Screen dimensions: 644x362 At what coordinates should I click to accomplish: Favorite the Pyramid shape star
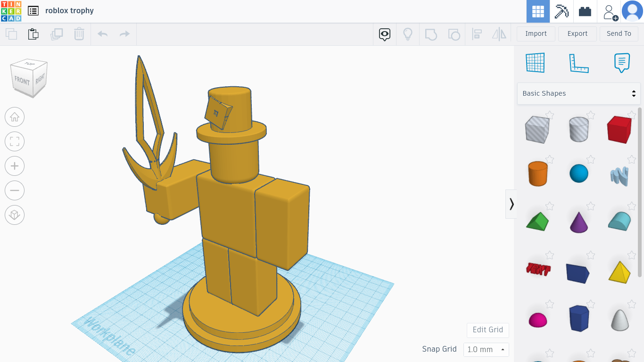click(x=632, y=255)
